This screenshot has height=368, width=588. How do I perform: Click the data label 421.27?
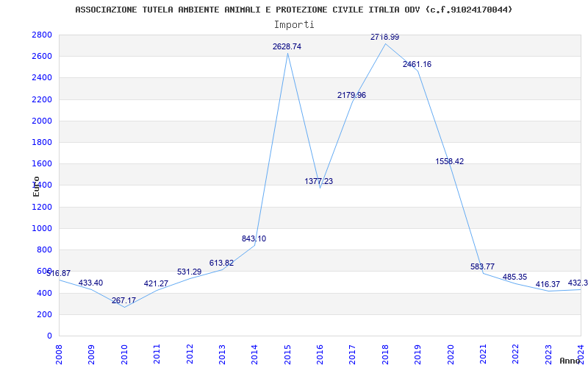[156, 283]
